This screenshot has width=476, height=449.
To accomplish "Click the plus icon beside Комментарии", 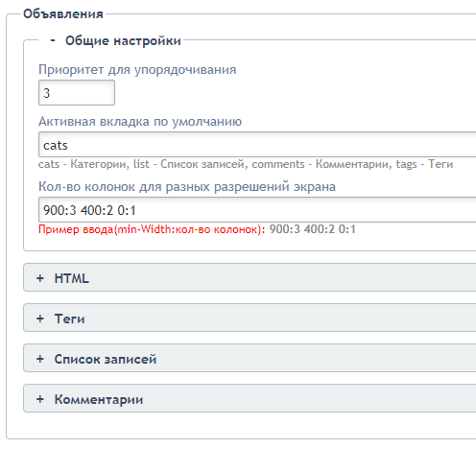I will (x=40, y=399).
